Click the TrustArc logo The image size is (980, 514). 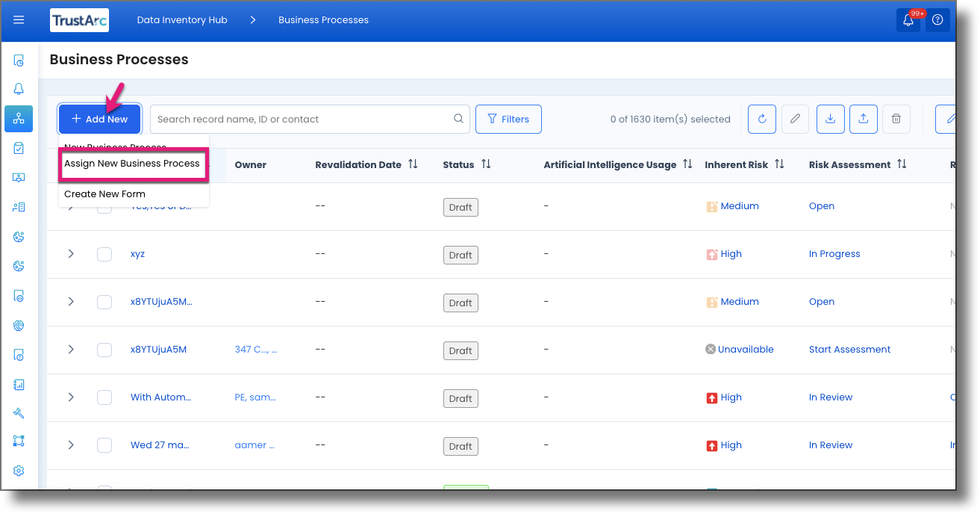(x=80, y=20)
